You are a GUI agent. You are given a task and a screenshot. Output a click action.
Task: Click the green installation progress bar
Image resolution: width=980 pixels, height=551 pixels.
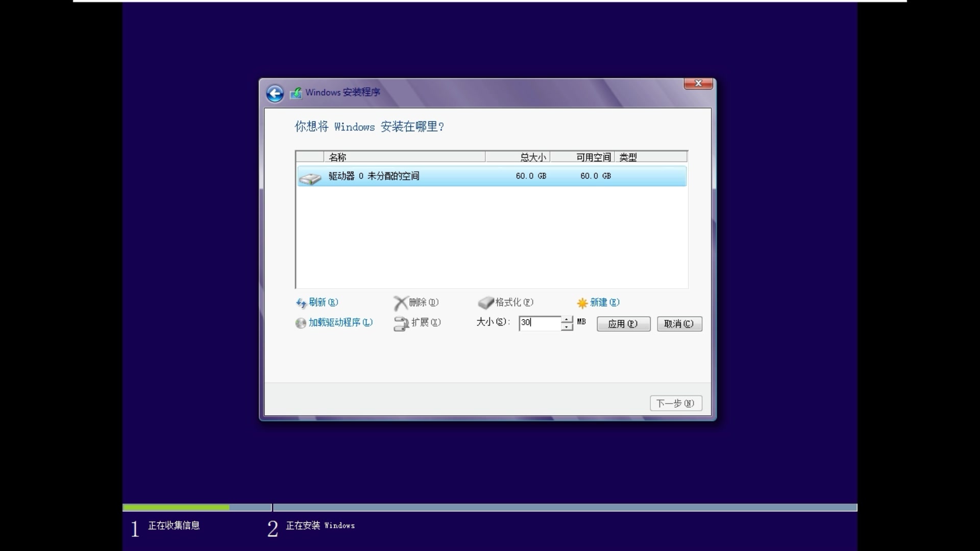[x=176, y=508]
